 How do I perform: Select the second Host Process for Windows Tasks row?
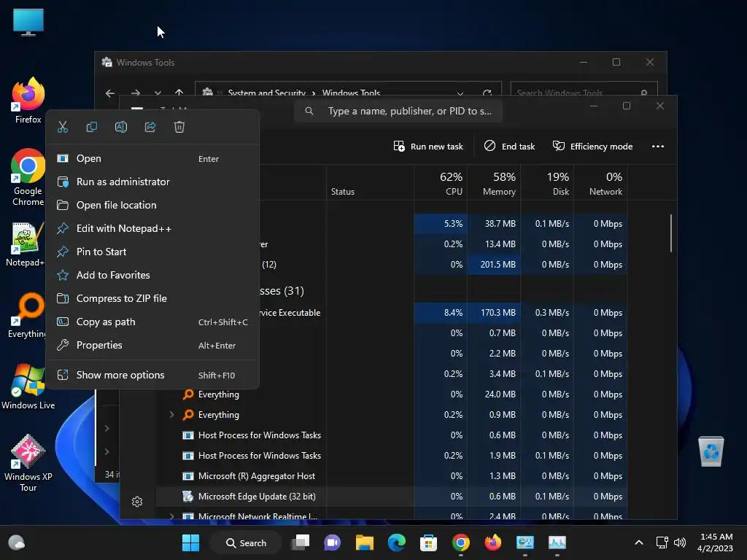click(391, 456)
